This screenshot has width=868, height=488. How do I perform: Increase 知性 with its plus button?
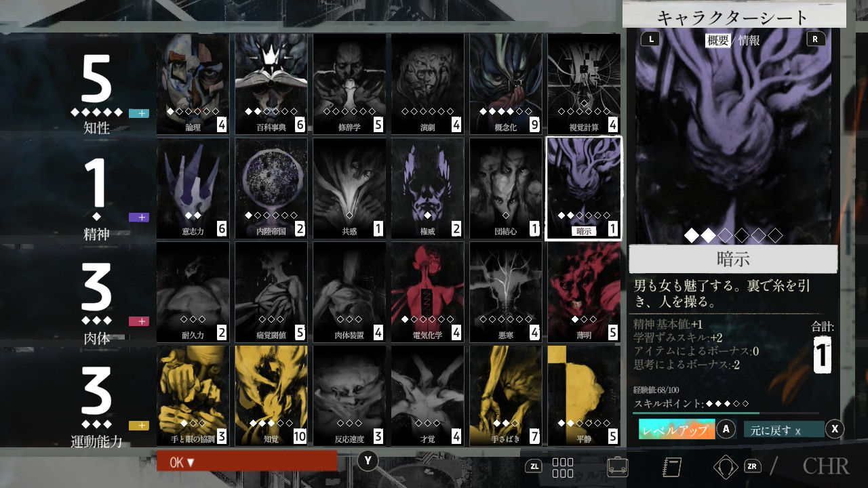click(138, 113)
